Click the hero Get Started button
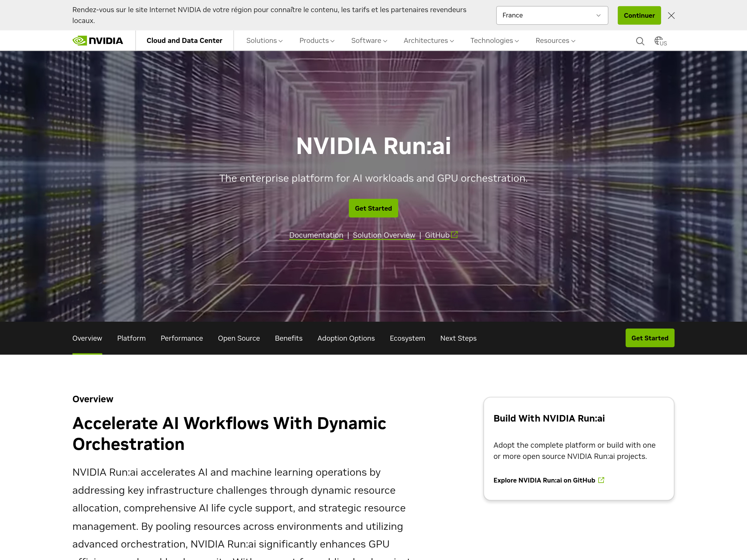The height and width of the screenshot is (560, 747). click(373, 208)
